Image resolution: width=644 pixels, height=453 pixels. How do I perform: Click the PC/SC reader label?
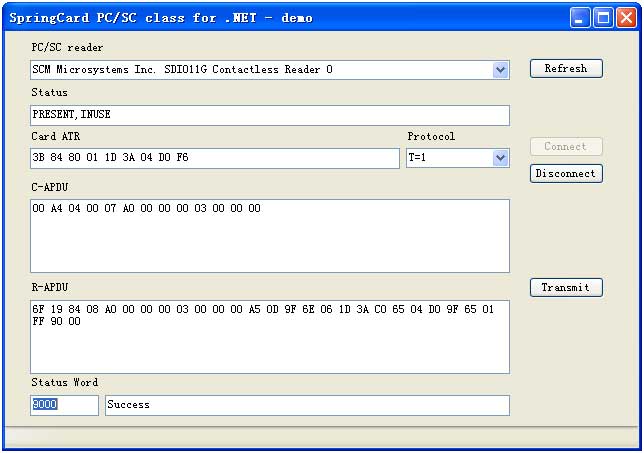coord(67,48)
